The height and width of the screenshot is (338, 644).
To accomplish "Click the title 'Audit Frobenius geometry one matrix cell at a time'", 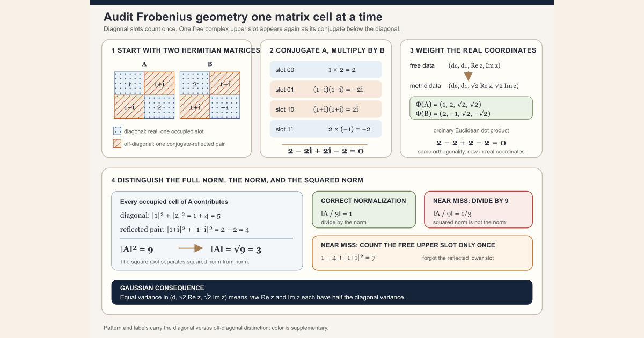I will [243, 17].
